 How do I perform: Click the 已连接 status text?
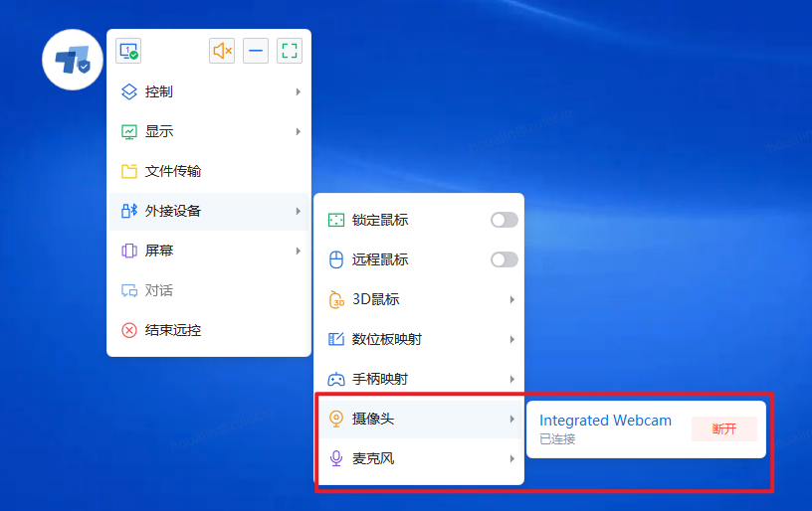coord(557,439)
